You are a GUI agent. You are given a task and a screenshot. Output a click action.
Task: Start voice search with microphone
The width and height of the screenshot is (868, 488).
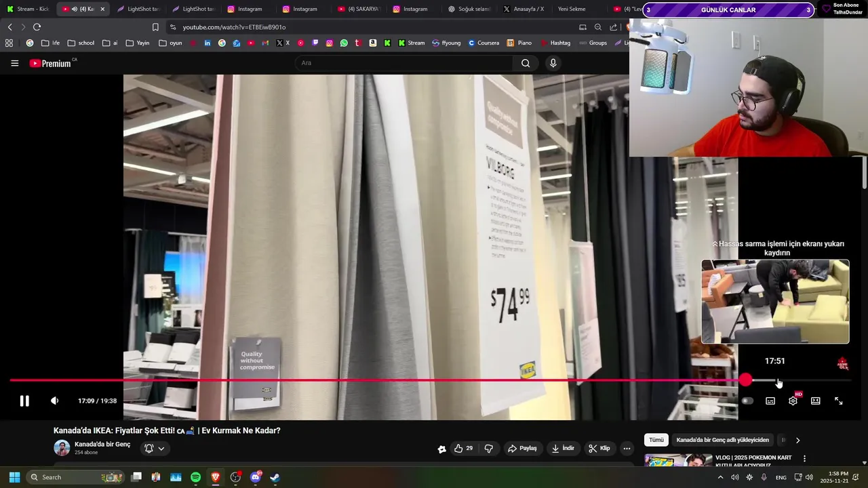(x=553, y=63)
